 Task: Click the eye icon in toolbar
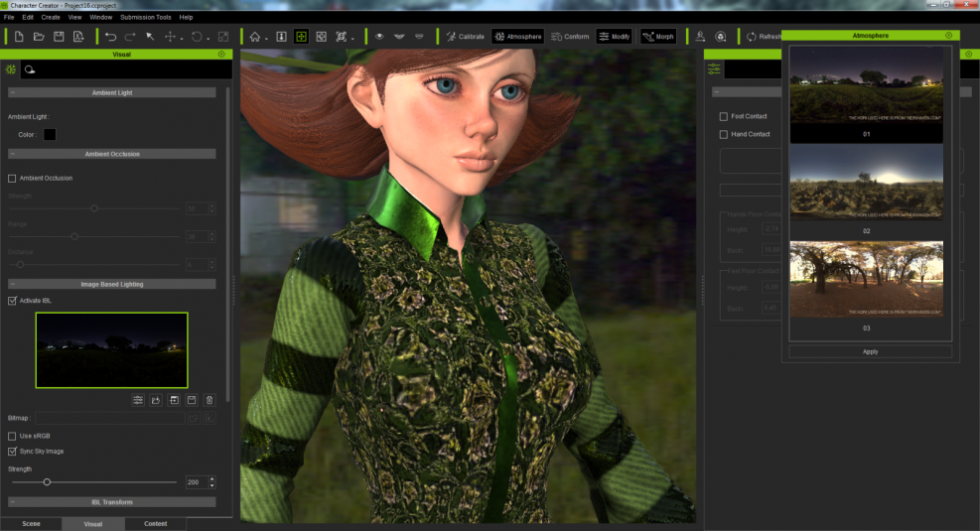[379, 37]
